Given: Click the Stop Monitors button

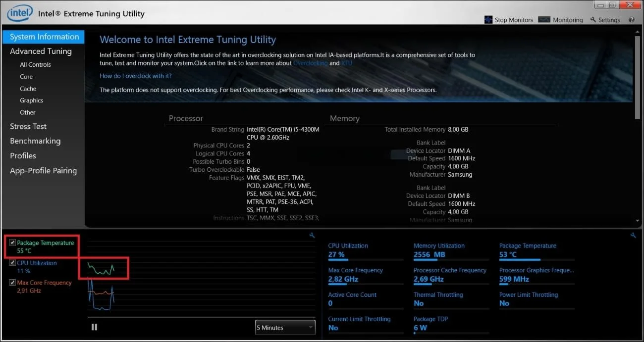Looking at the screenshot, I should click(x=509, y=20).
